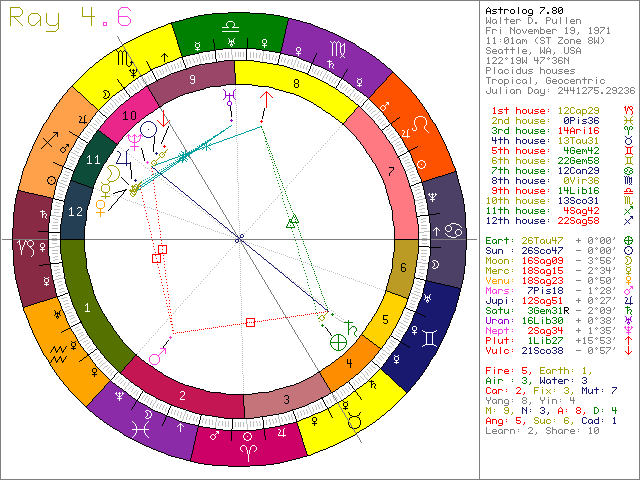This screenshot has width=640, height=480.
Task: Select the purple Uranus glyph inside the chart
Action: point(230,97)
